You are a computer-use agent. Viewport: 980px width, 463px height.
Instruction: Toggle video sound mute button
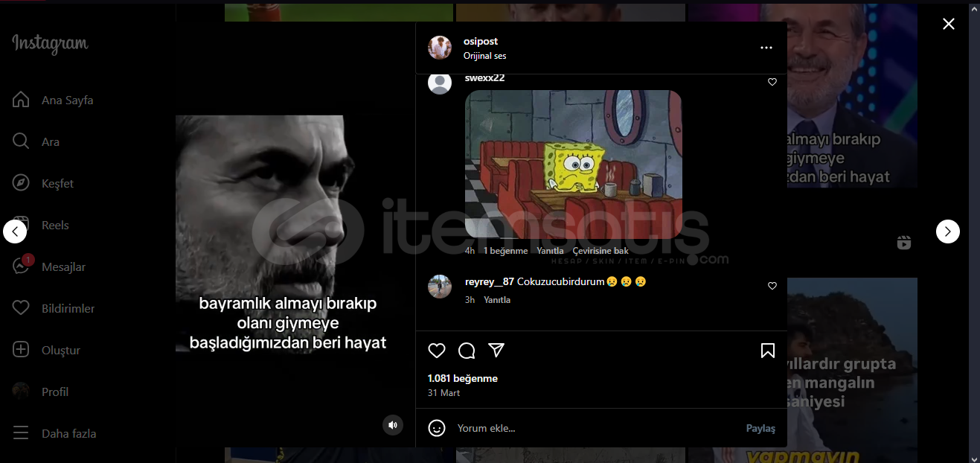[x=393, y=425]
